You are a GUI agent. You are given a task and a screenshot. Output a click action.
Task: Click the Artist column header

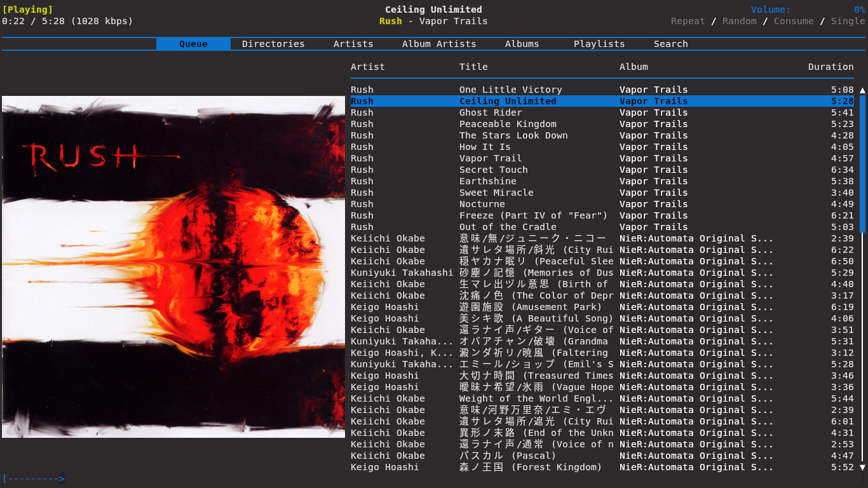point(368,67)
